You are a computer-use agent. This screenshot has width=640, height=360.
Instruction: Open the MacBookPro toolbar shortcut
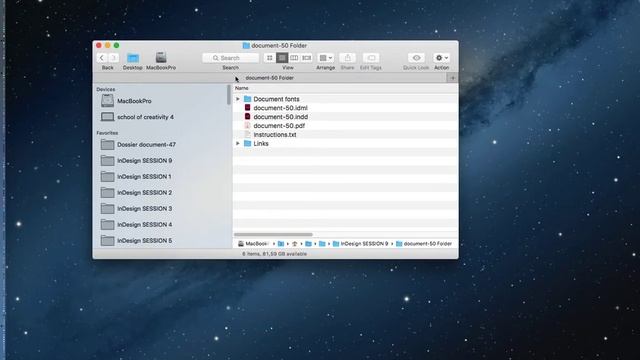[x=161, y=58]
